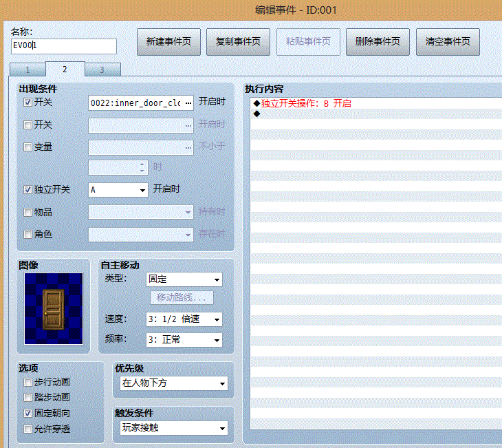The image size is (502, 448).
Task: Open the 物品 dropdown
Action: (141, 212)
